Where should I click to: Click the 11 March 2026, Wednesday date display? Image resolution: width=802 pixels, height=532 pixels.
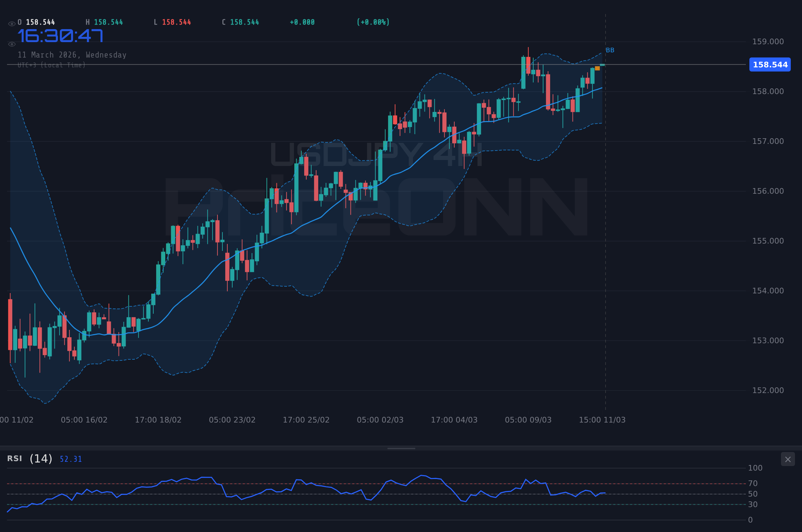point(72,55)
